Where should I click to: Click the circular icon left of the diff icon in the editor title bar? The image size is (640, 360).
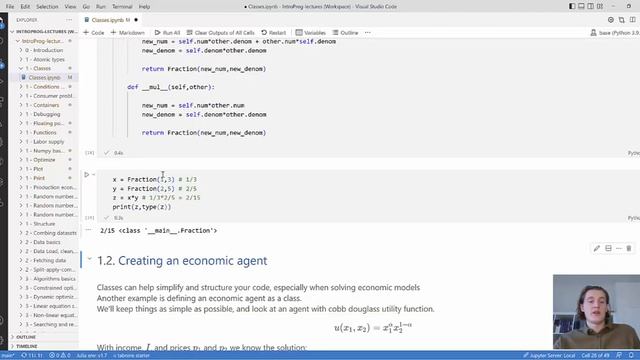tap(611, 20)
